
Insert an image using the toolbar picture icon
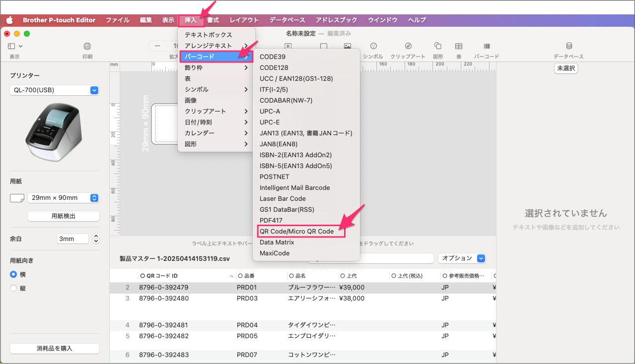(348, 46)
